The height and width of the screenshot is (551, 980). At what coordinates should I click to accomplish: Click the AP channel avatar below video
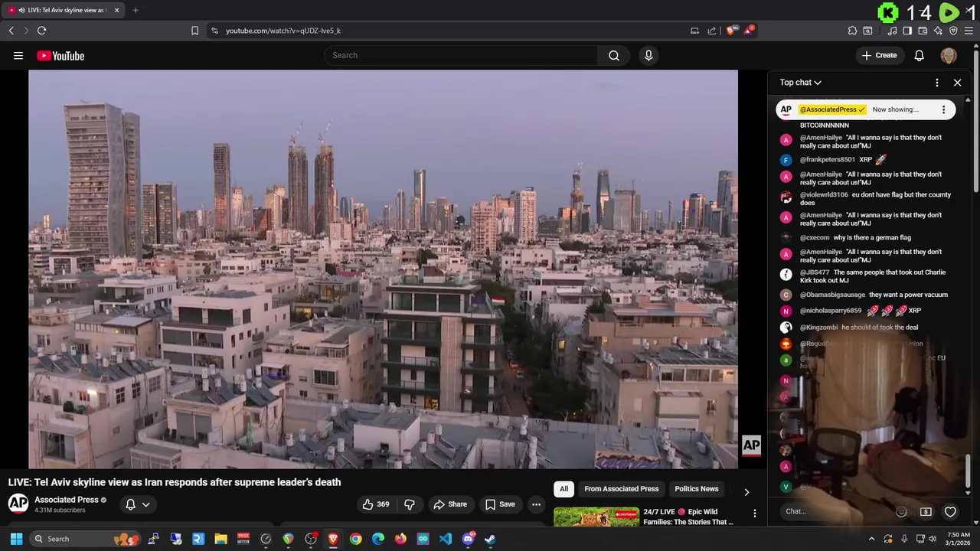pyautogui.click(x=18, y=504)
